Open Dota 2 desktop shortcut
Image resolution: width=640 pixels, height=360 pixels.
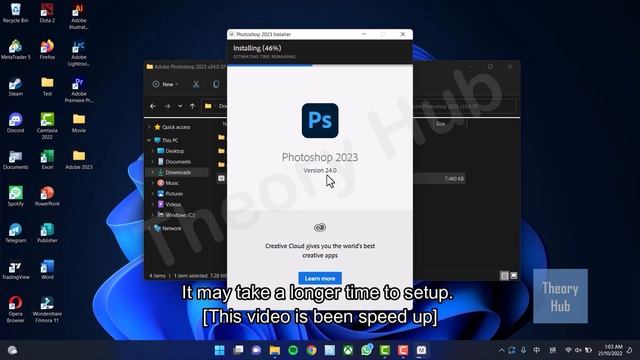47,12
